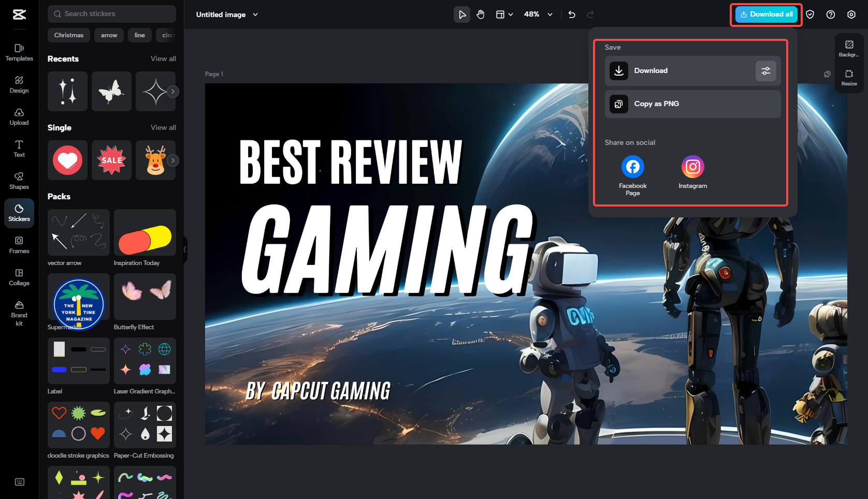This screenshot has width=868, height=499.
Task: Open the vector arrow pack
Action: click(x=79, y=232)
